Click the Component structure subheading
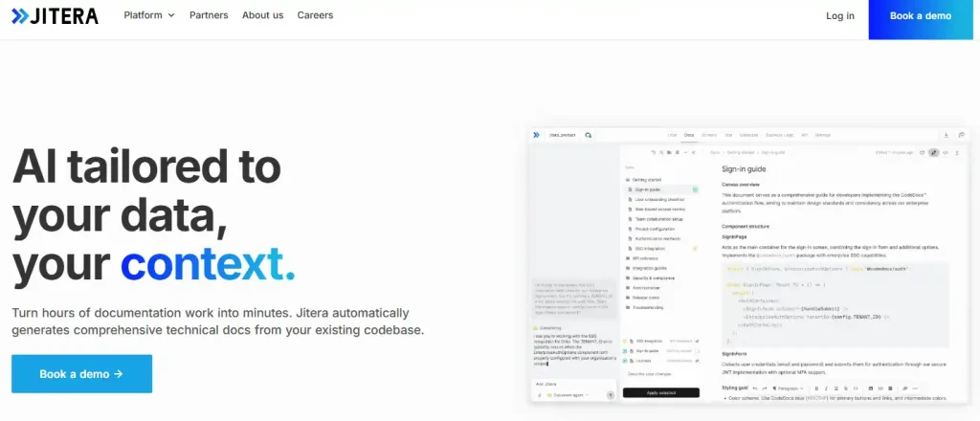This screenshot has width=980, height=421. click(x=746, y=226)
